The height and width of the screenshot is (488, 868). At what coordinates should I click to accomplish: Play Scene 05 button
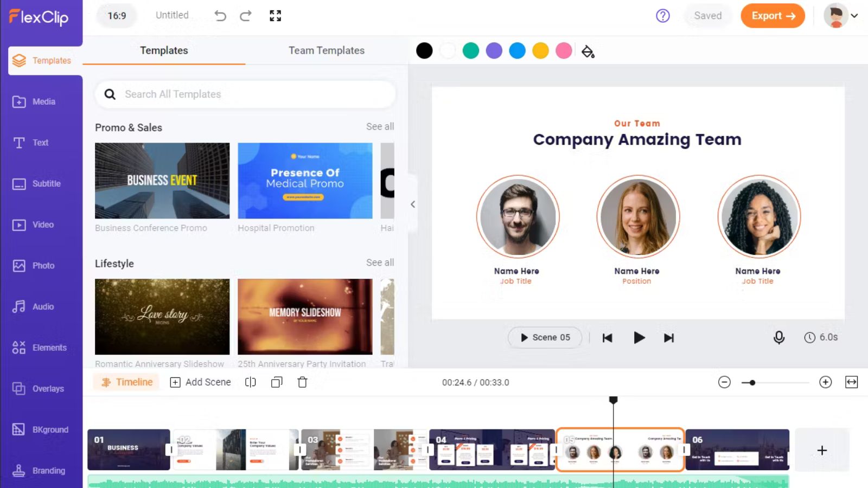tap(545, 337)
